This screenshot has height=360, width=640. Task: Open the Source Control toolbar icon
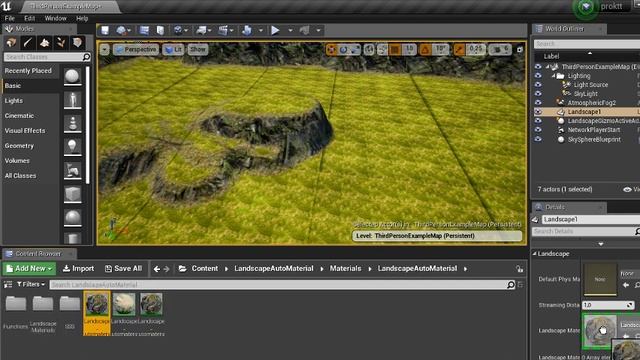121,30
